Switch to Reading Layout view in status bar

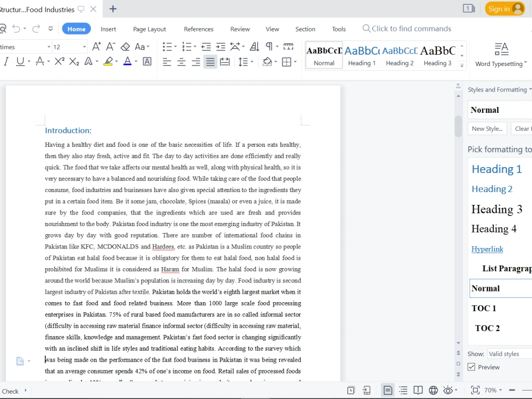point(418,390)
